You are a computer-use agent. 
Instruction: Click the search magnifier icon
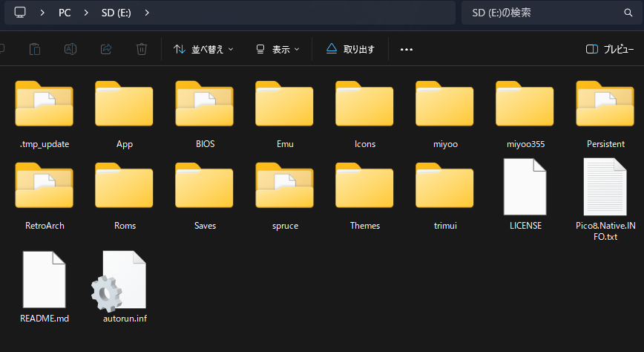coord(628,13)
